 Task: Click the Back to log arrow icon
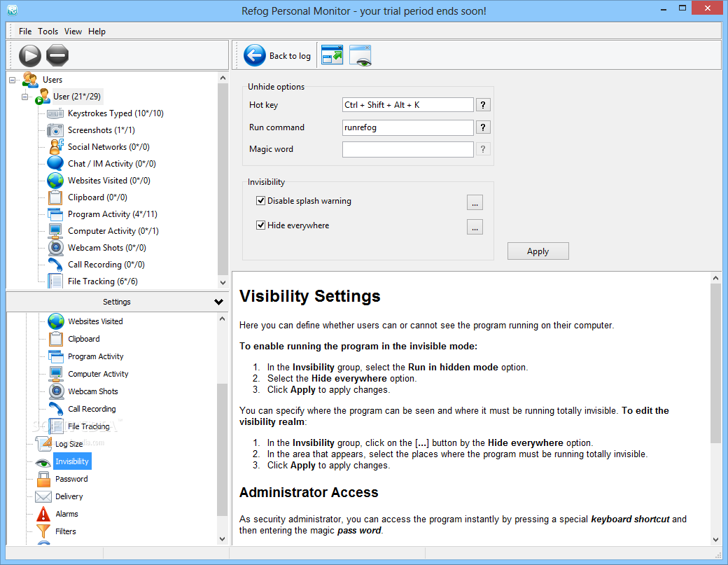click(x=254, y=56)
